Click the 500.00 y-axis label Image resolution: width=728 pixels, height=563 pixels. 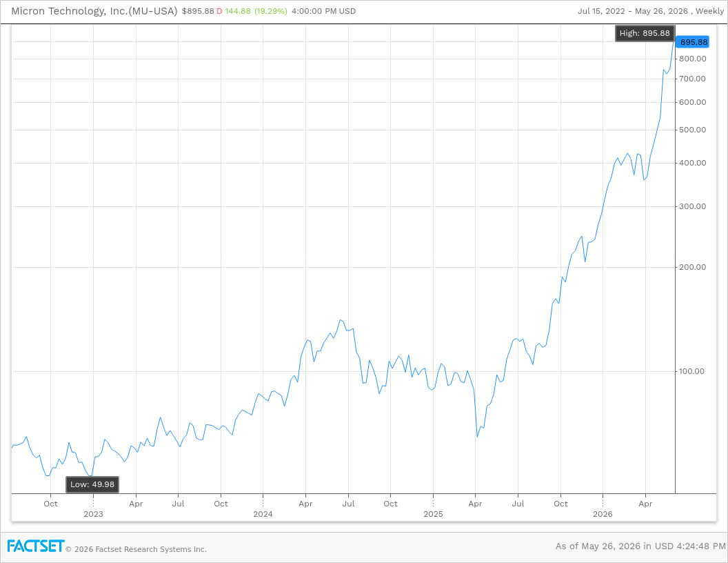tap(693, 130)
